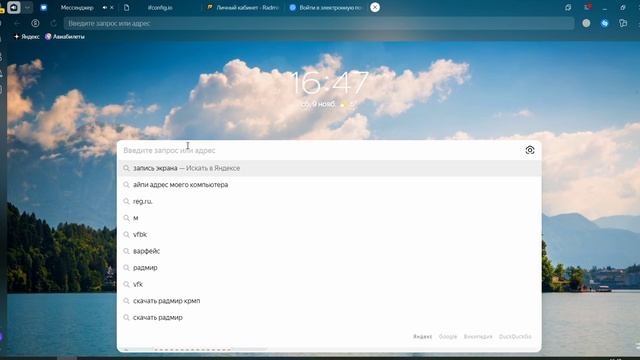640x360 pixels.
Task: Click the 16:47 clock widget
Action: point(329,83)
